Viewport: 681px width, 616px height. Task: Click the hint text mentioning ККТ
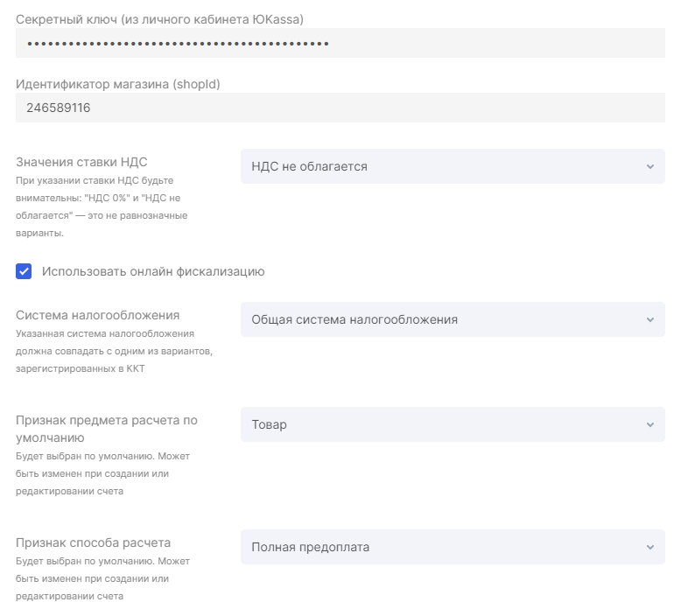coord(114,351)
